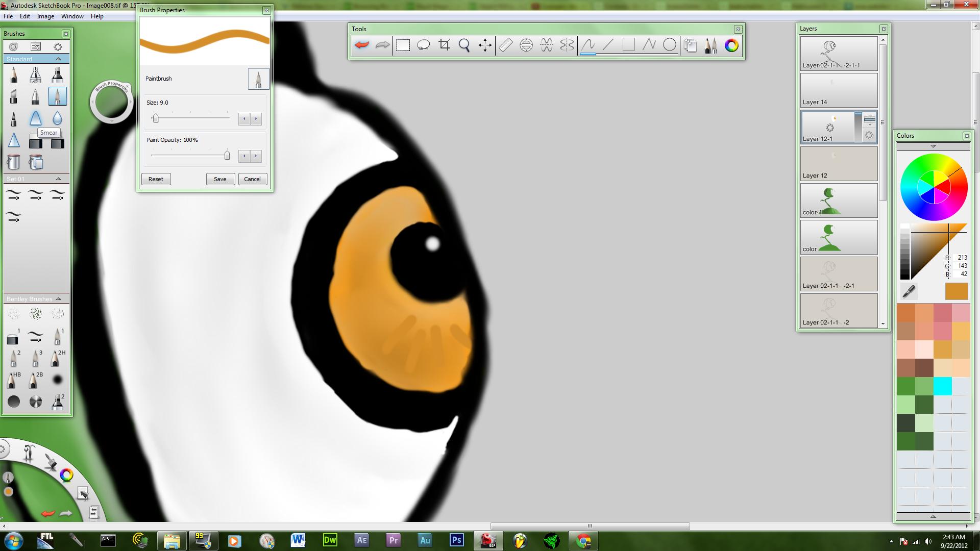Open the Brush Library icon in Brushes panel
Viewport: 980px width, 551px height.
[x=14, y=46]
